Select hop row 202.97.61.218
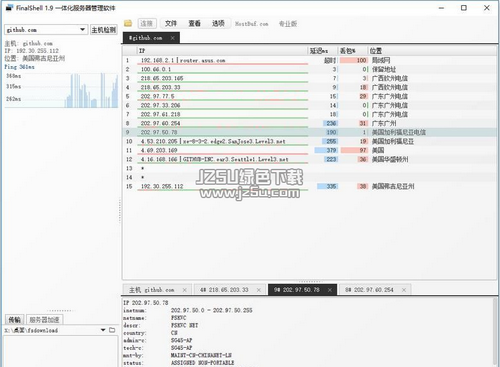The height and width of the screenshot is (367, 500). 309,114
